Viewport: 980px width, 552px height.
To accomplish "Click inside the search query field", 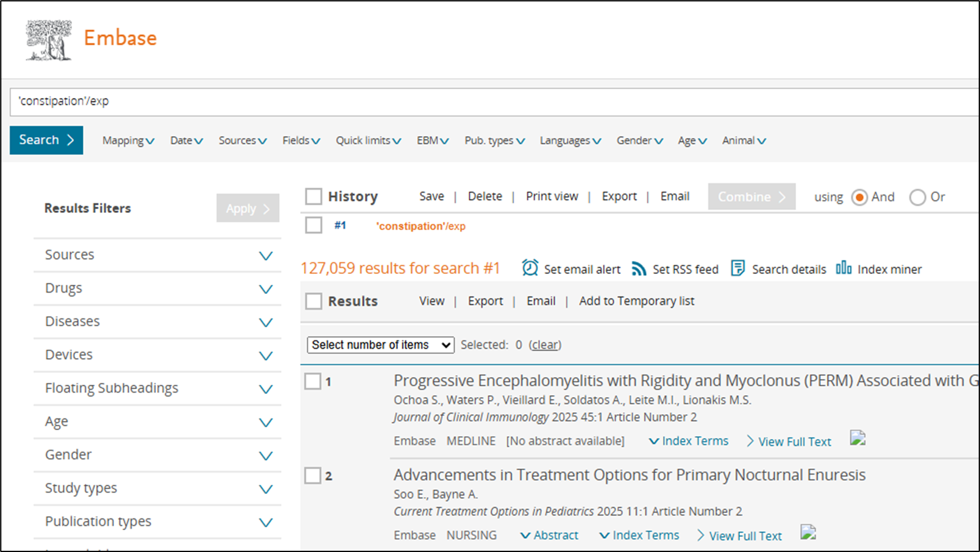I will 488,101.
